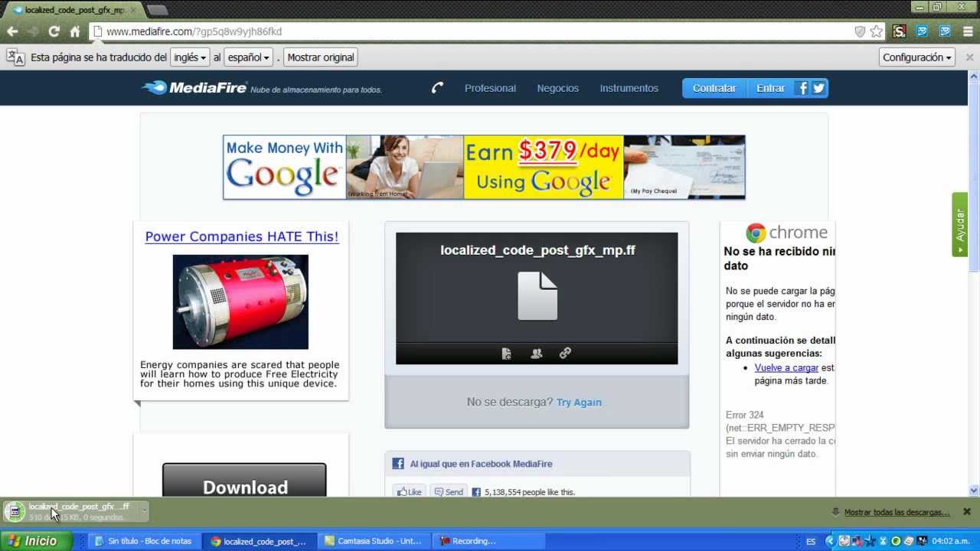The width and height of the screenshot is (980, 551).
Task: Click the Al igual que en Facebook MediaFire heading
Action: [481, 464]
